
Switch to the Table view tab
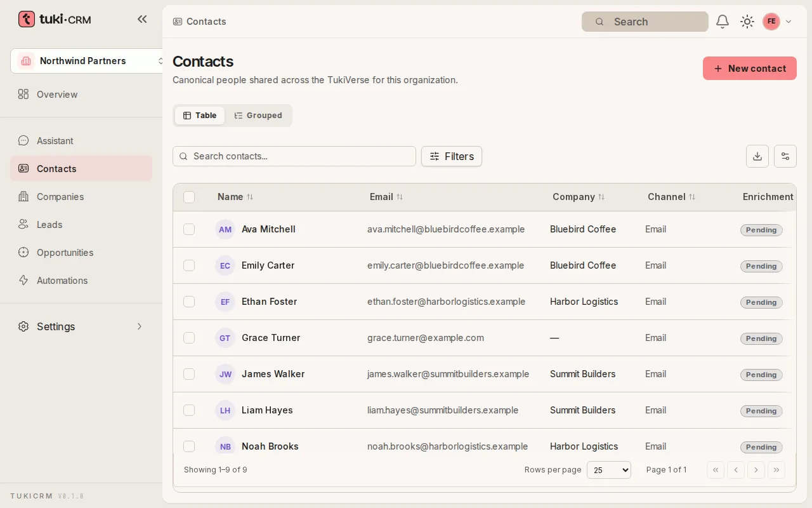(200, 116)
